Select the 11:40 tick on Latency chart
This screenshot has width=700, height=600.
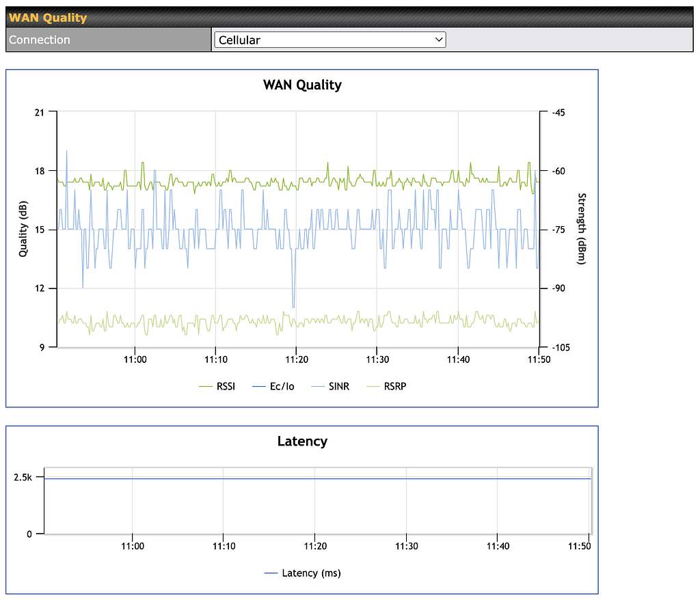(497, 546)
